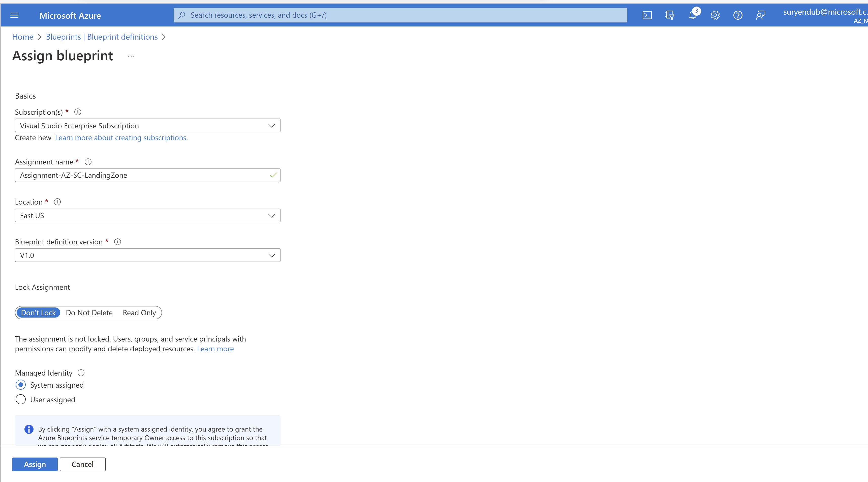This screenshot has height=482, width=868.
Task: Click the Assign button
Action: (35, 464)
